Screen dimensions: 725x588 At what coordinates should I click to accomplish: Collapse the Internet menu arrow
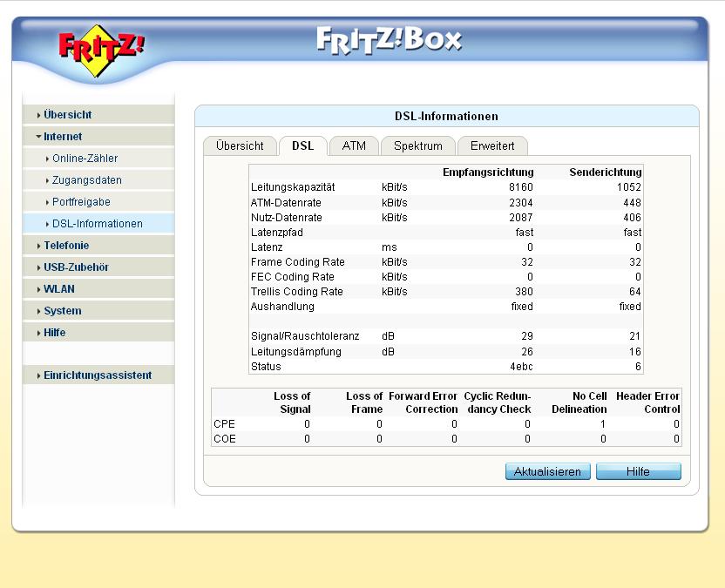point(39,137)
